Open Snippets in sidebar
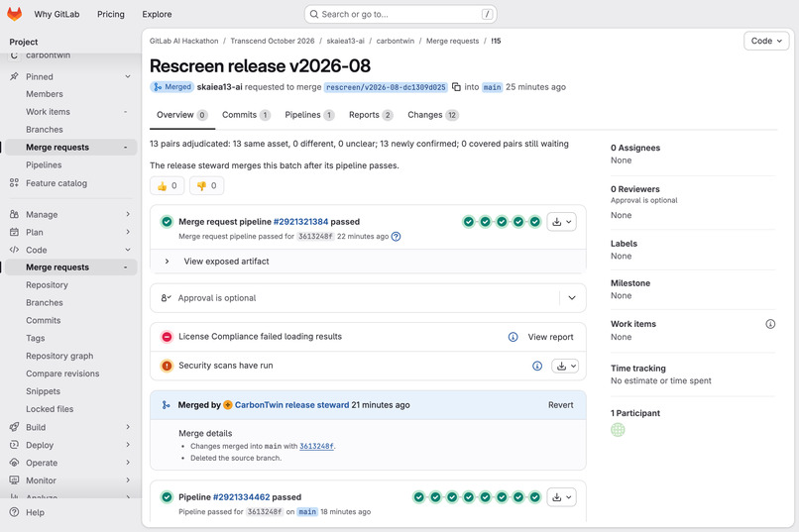The height and width of the screenshot is (532, 799). pyautogui.click(x=43, y=391)
